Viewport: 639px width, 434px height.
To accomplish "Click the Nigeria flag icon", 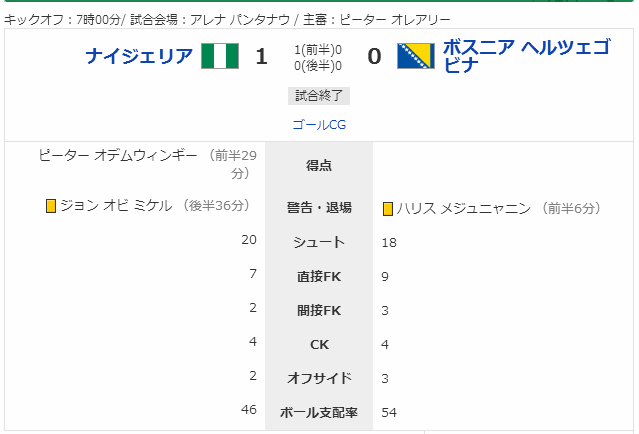I will pos(220,56).
